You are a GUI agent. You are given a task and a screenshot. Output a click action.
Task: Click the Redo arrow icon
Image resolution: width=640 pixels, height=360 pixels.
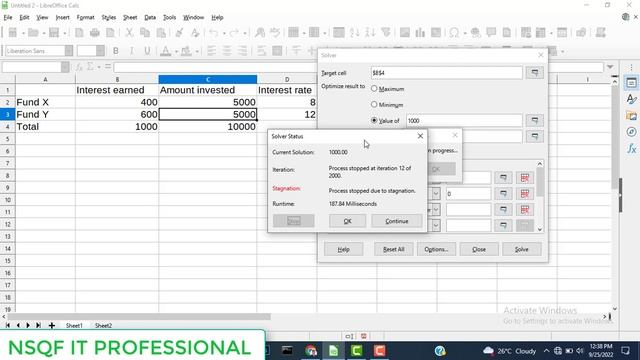(234, 33)
